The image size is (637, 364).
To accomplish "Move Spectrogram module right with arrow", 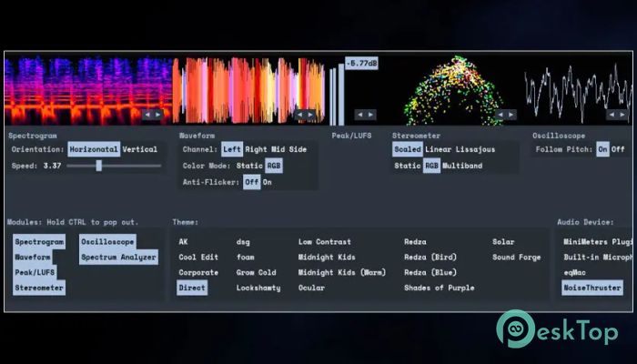I will [x=158, y=115].
